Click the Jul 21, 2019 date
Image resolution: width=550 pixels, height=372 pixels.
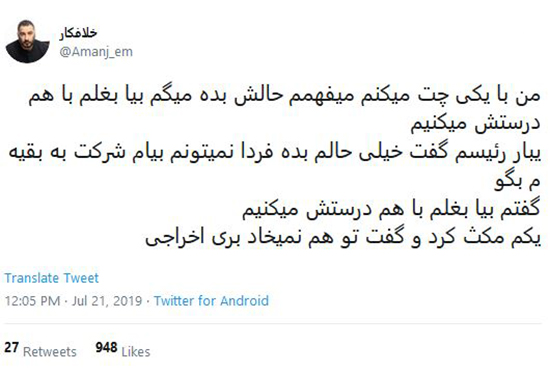(107, 301)
